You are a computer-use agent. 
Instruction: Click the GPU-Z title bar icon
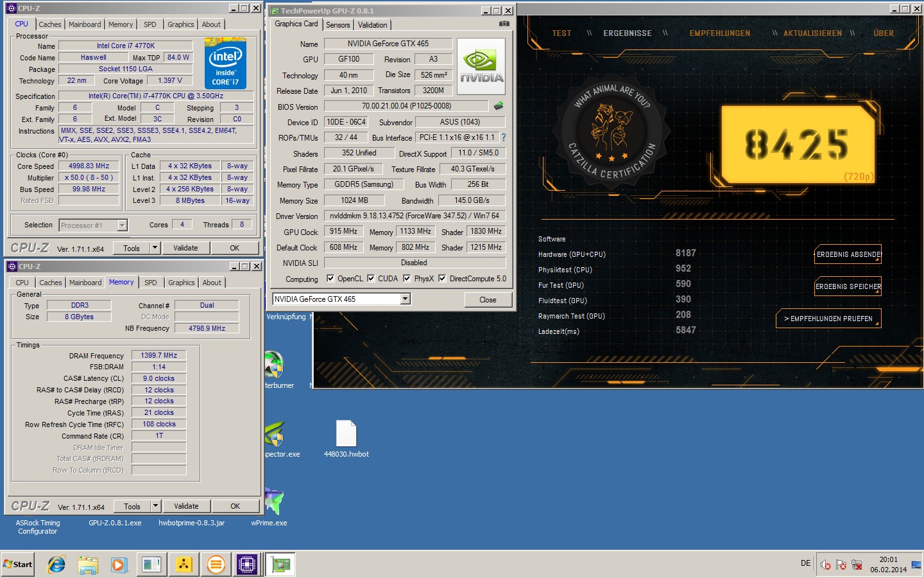tap(275, 11)
